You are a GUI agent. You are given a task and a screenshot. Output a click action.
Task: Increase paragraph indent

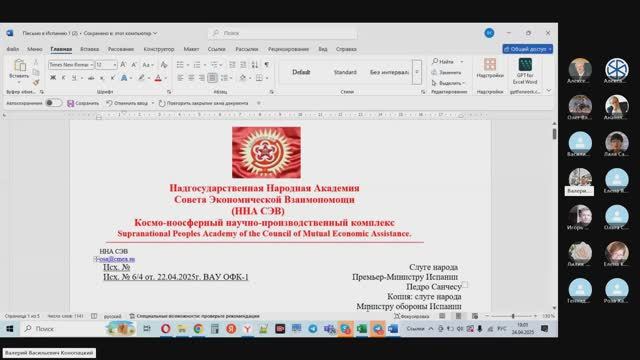(243, 65)
